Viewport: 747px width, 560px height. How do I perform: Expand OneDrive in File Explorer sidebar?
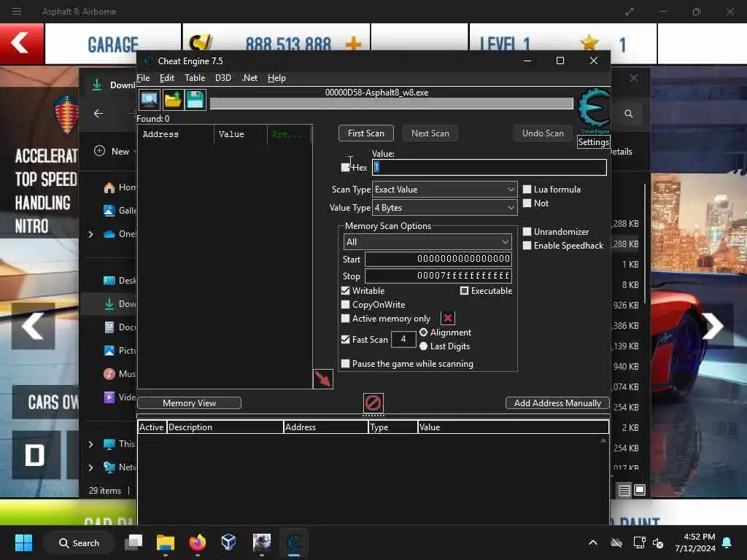(90, 234)
